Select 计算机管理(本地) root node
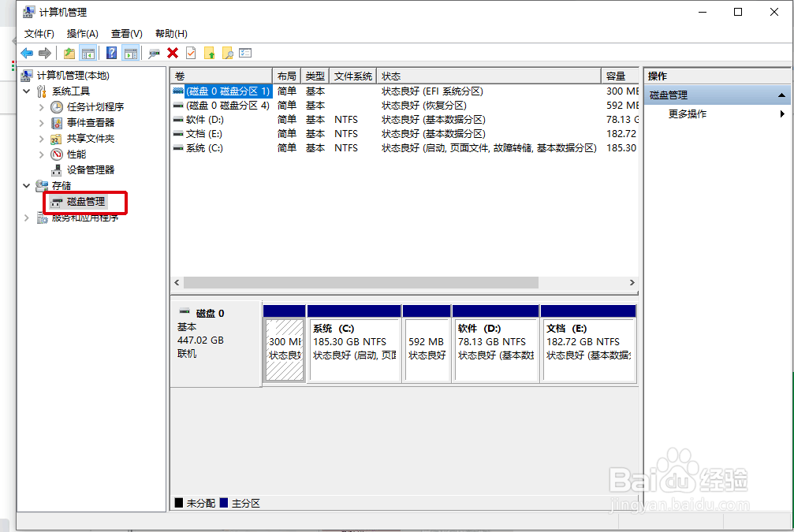The height and width of the screenshot is (532, 794). pyautogui.click(x=73, y=76)
